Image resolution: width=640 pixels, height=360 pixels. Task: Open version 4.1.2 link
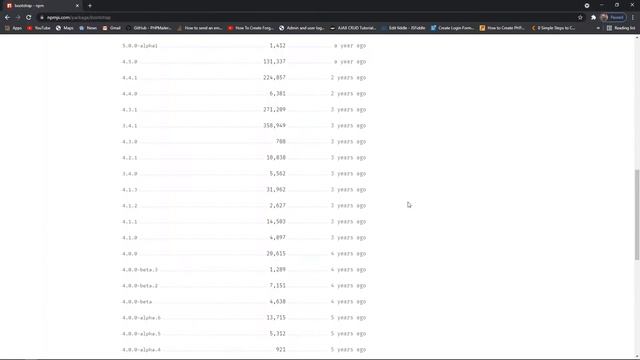[x=130, y=206]
